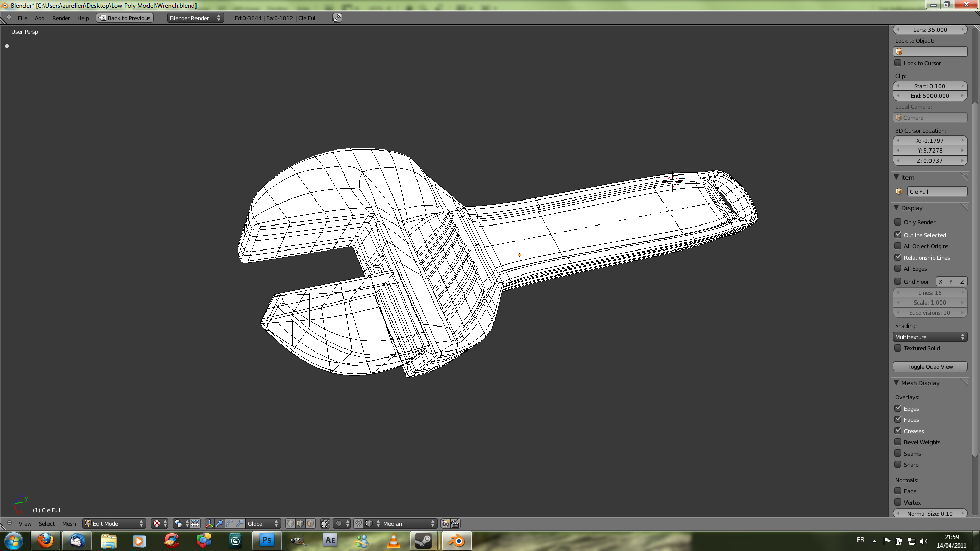Open After Effects from the taskbar
This screenshot has width=980, height=551.
coord(330,540)
